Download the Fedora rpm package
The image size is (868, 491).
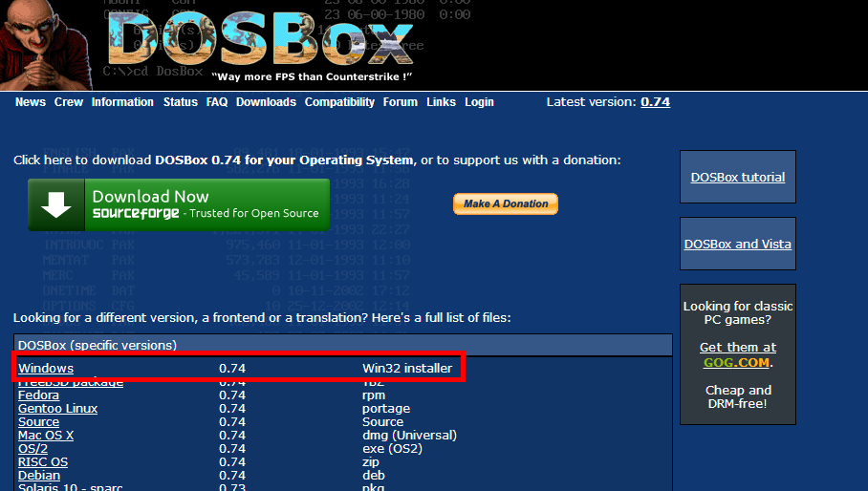(x=39, y=395)
